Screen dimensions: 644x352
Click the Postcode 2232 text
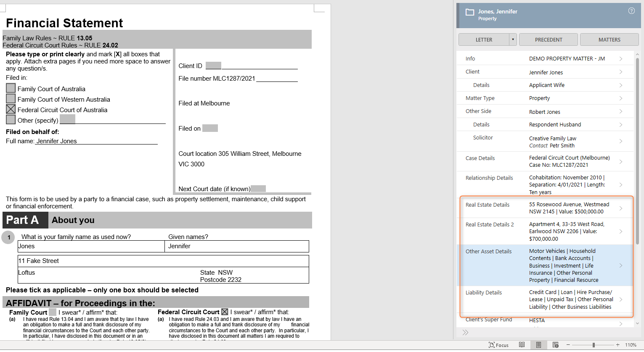[x=221, y=280]
